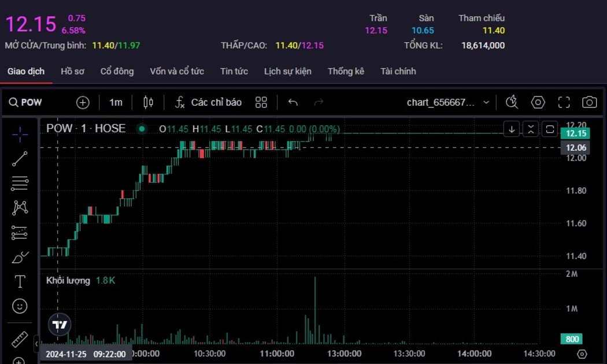Open the Tài chính tab
The height and width of the screenshot is (364, 607).
398,71
